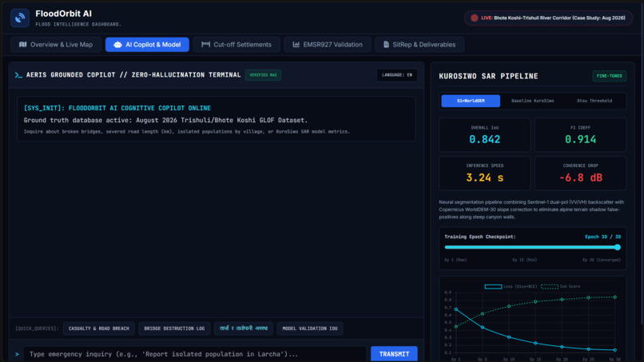Click the FINE-TUNED badge
The image size is (644, 362).
click(x=609, y=76)
